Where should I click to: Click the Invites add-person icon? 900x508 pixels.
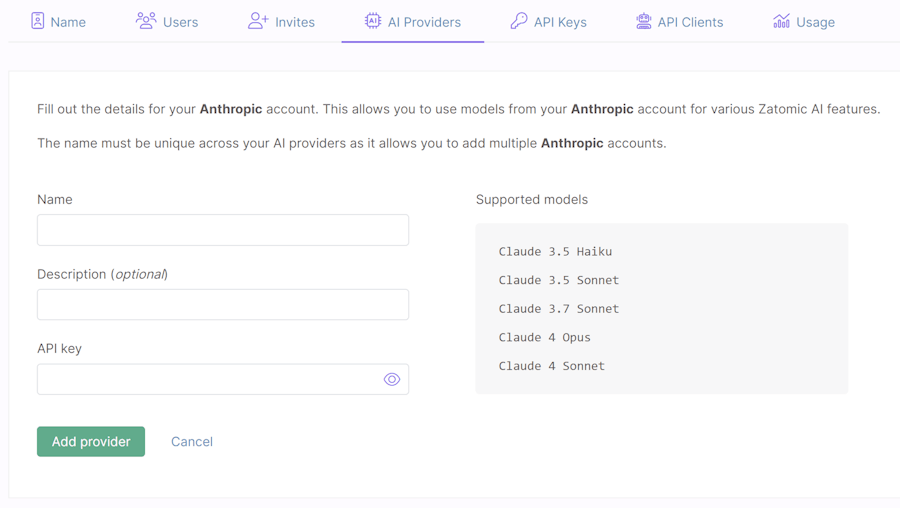coord(258,21)
